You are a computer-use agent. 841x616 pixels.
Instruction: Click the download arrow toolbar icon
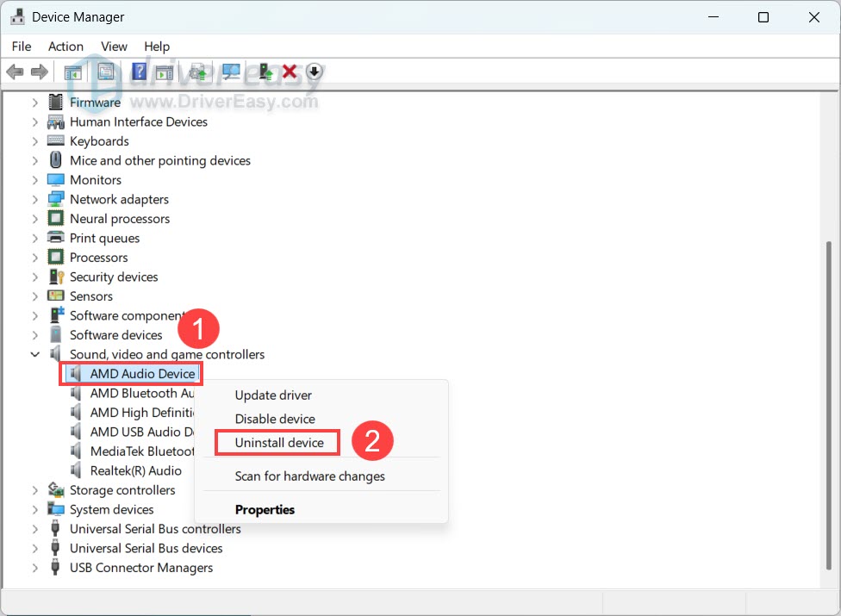tap(315, 72)
